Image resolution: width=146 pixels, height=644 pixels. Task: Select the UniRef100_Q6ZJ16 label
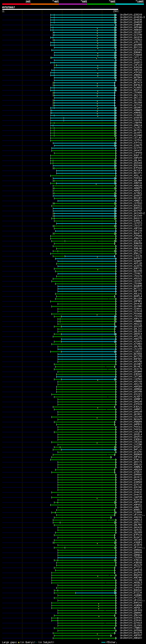(131, 95)
